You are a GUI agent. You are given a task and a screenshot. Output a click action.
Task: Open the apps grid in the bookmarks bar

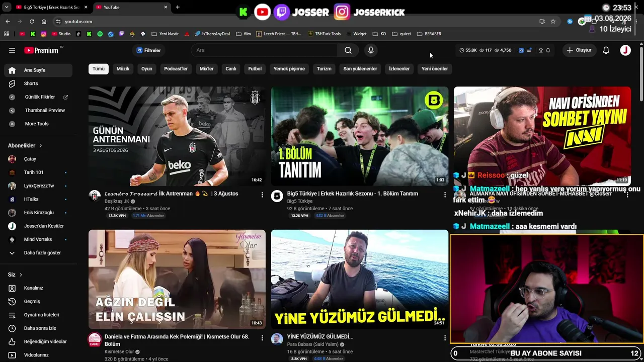click(7, 34)
